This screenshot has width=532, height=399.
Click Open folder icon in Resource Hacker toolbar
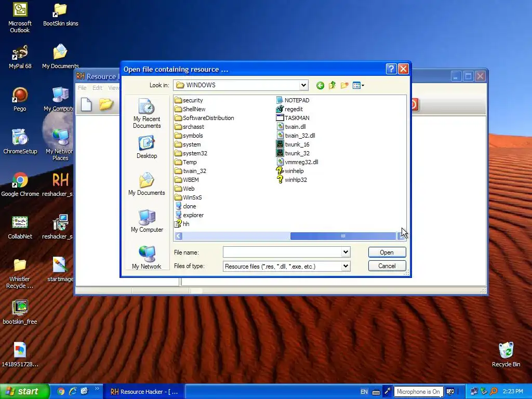[106, 104]
